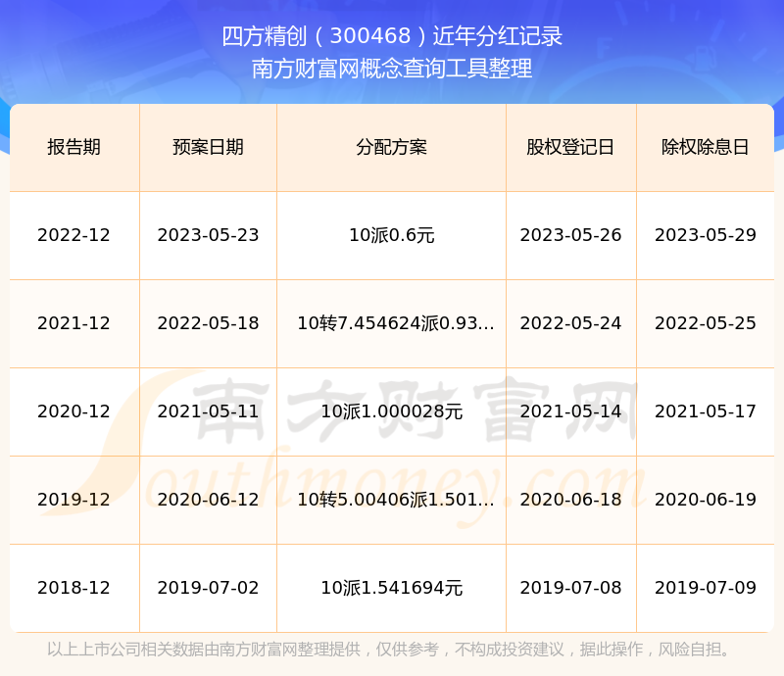The height and width of the screenshot is (676, 784).
Task: Click ex-dividend date 2020-06-19
Action: coord(706,499)
